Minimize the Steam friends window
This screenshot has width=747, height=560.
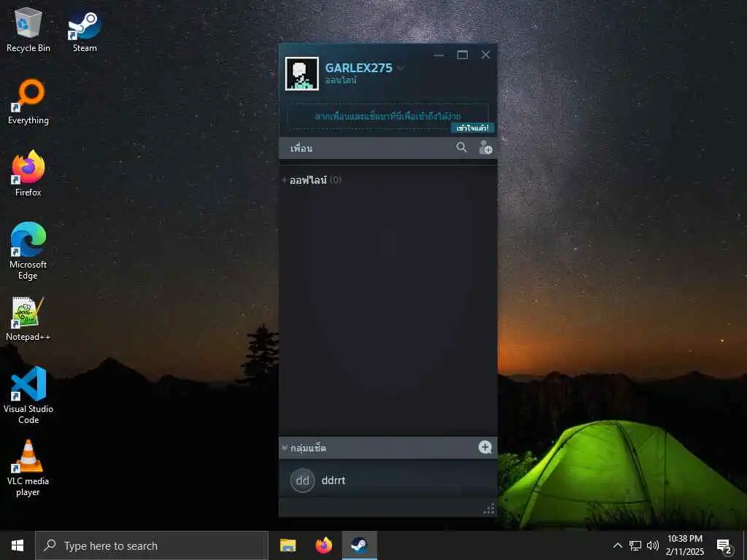tap(438, 55)
